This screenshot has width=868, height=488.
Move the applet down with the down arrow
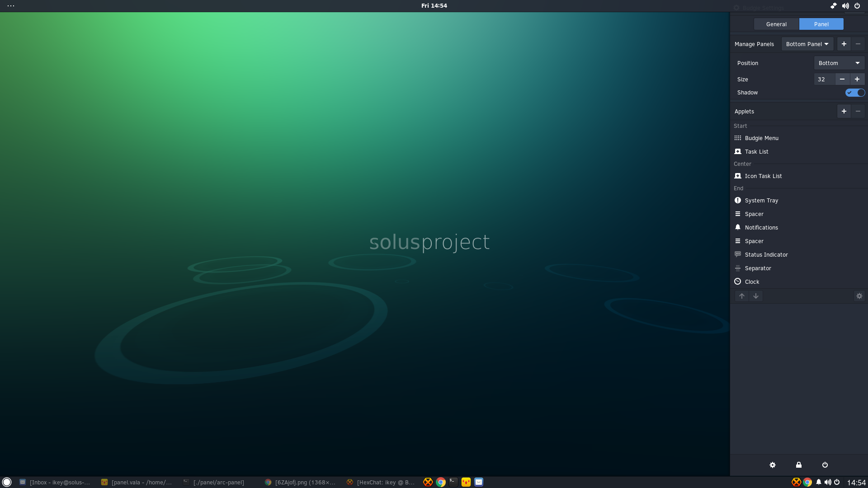(756, 296)
